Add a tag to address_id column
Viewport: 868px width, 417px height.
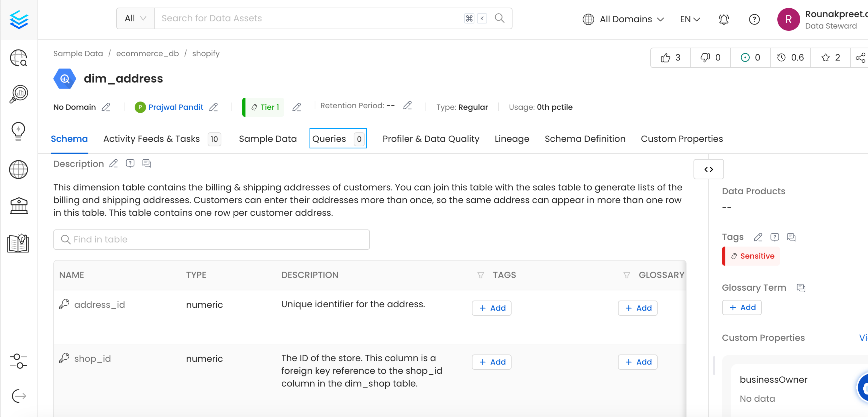coord(491,308)
